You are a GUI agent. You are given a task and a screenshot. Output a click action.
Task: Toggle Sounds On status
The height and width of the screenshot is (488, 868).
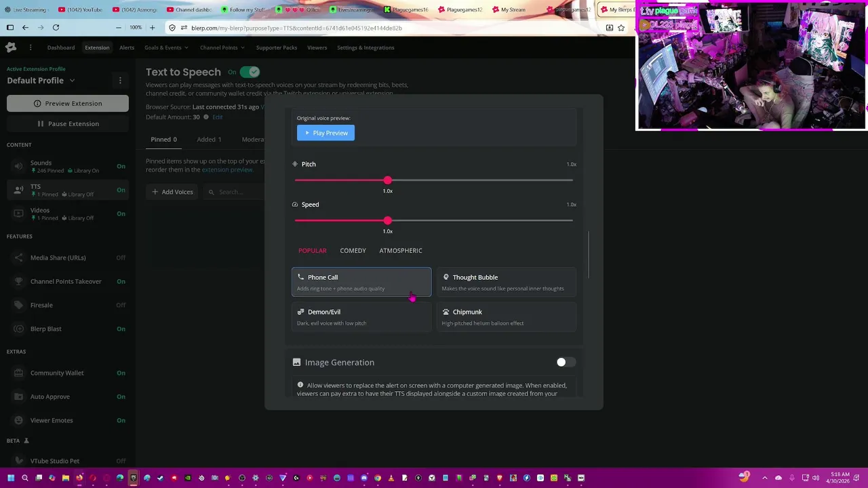tap(121, 166)
